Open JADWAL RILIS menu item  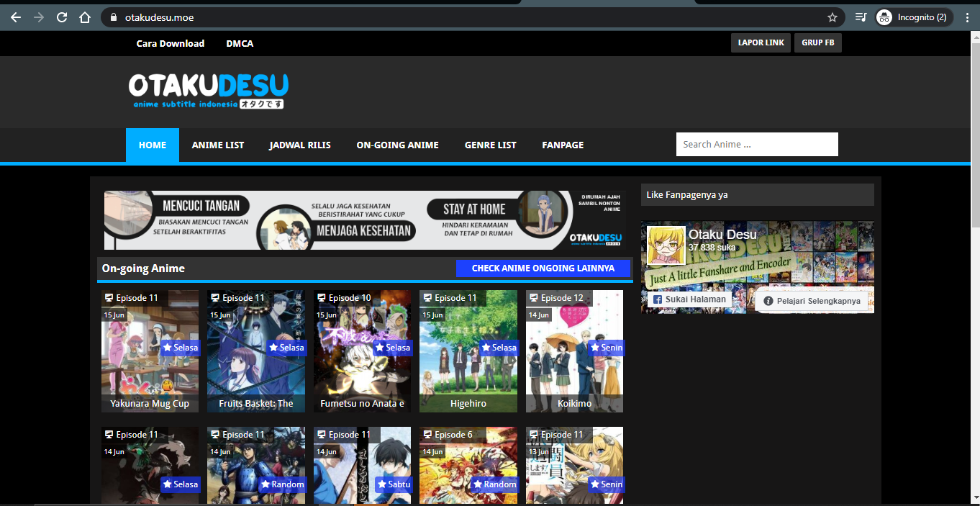click(x=300, y=145)
